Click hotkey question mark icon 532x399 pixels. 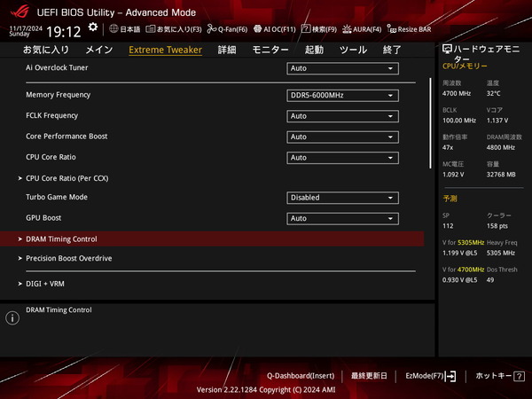tap(519, 376)
